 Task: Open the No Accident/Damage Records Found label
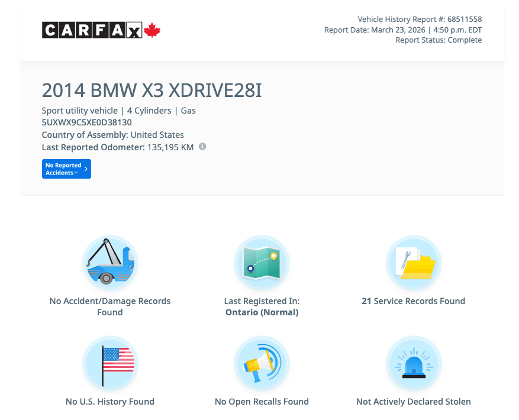point(110,306)
